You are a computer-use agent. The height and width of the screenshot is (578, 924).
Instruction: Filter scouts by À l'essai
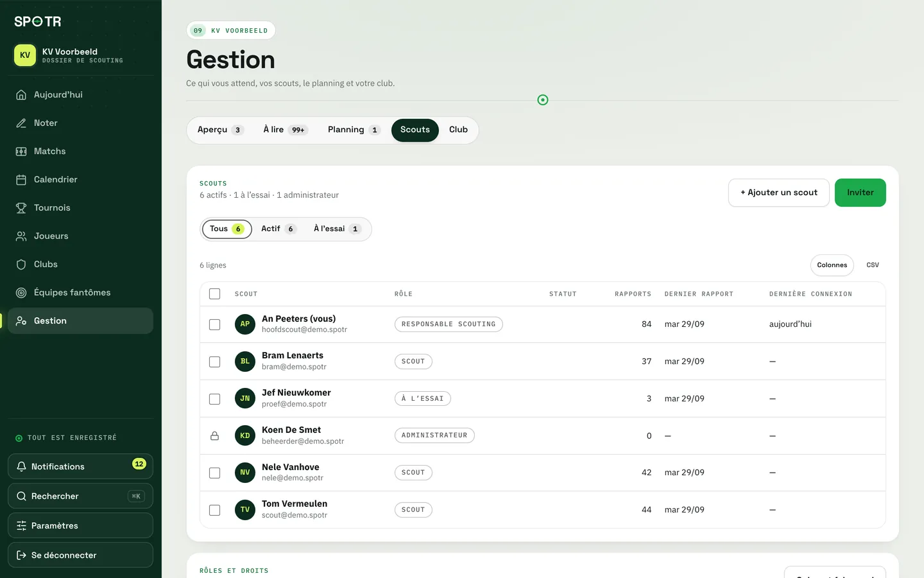337,229
